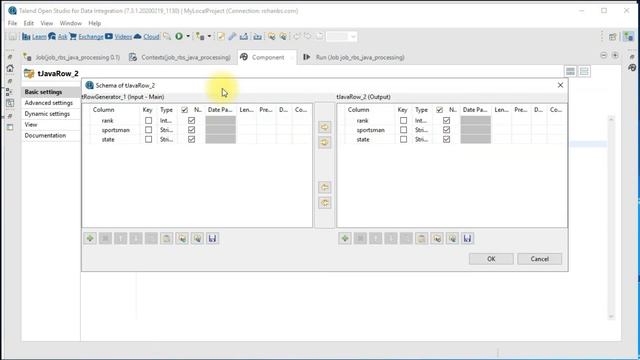This screenshot has height=360, width=640.
Task: Uncheck Nullable for input rank row
Action: pyautogui.click(x=191, y=120)
